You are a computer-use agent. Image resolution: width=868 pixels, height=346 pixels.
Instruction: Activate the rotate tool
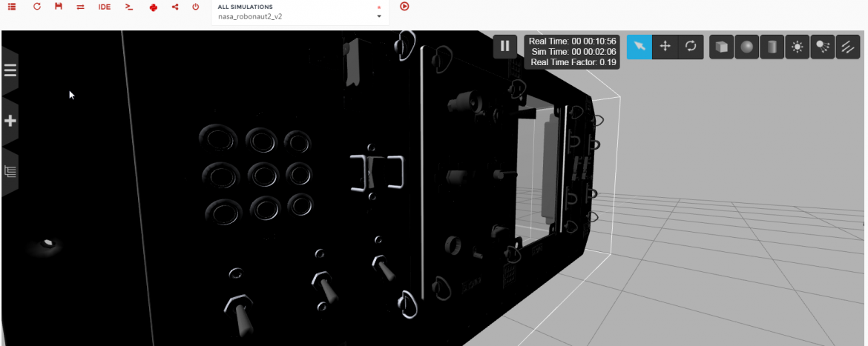click(690, 47)
